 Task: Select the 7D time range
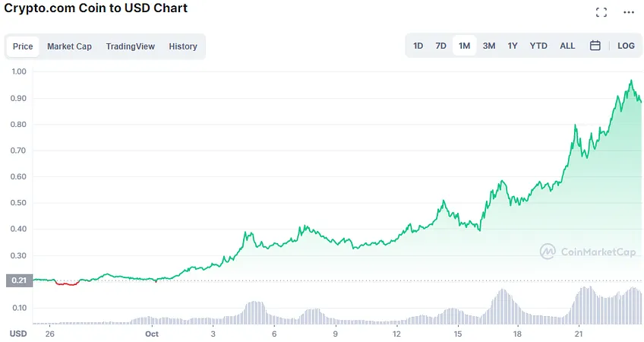[440, 46]
